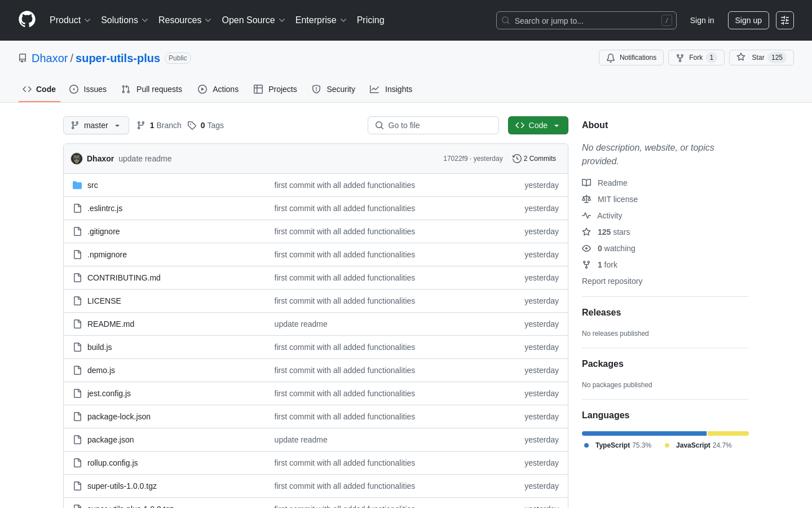Switch to the Issues tab
The width and height of the screenshot is (812, 508).
pyautogui.click(x=88, y=89)
